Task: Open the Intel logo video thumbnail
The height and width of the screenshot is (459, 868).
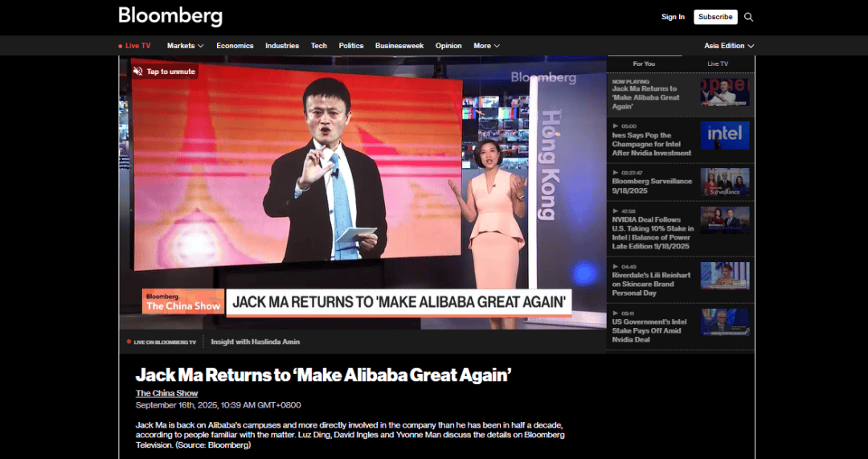Action: [724, 135]
